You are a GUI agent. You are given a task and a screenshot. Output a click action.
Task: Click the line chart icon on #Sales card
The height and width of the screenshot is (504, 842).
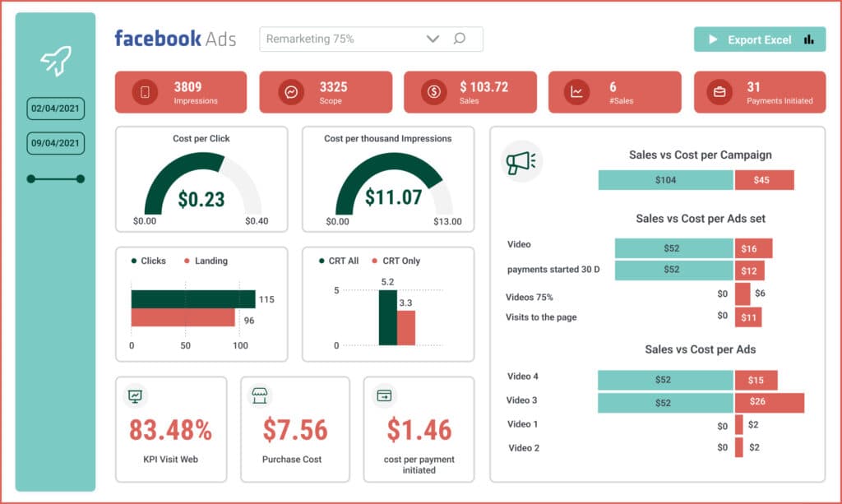(576, 92)
